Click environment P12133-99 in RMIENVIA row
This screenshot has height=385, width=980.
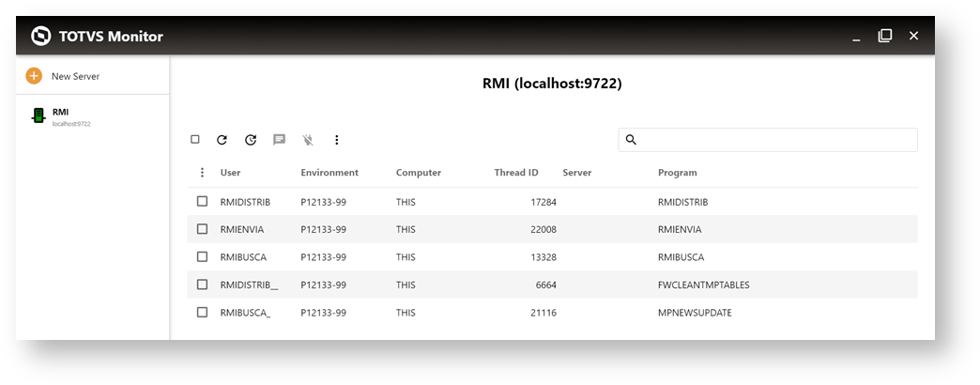click(323, 229)
